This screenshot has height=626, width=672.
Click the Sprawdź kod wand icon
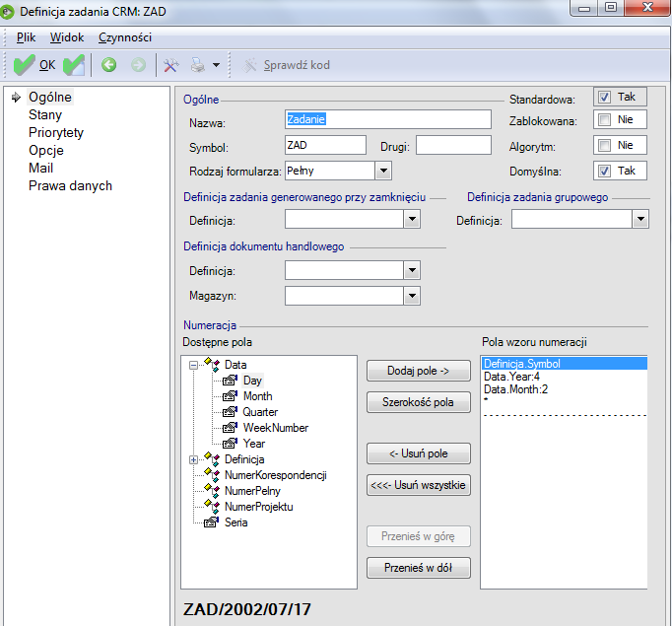tap(249, 65)
